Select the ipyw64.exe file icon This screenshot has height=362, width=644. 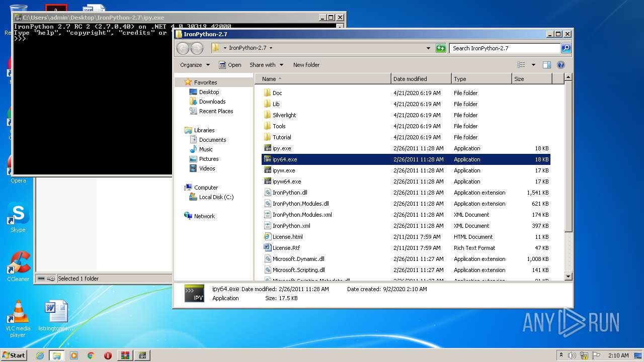pos(268,182)
